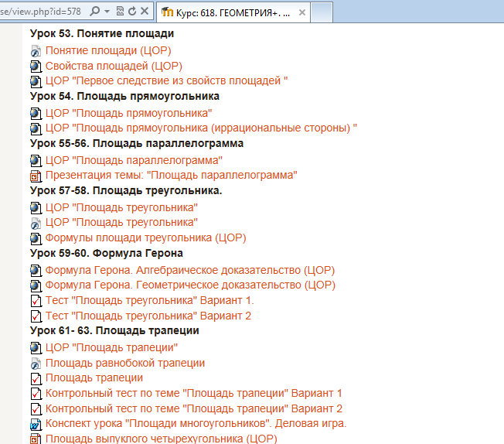Screen dimensions: 504x444
Task: Stop loading with the X icon
Action: (145, 11)
